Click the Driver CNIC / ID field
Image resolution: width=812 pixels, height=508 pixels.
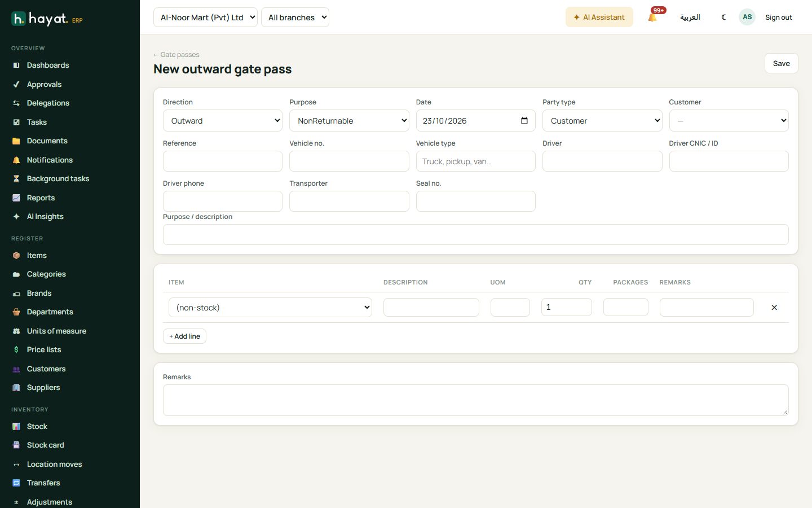click(729, 161)
